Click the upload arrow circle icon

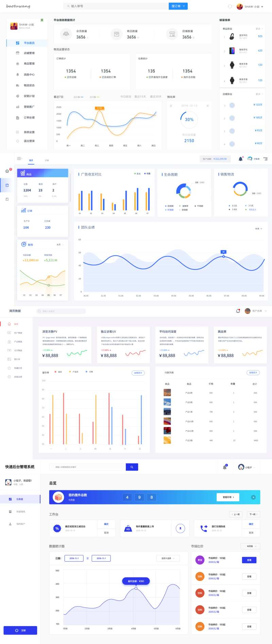pos(180,528)
